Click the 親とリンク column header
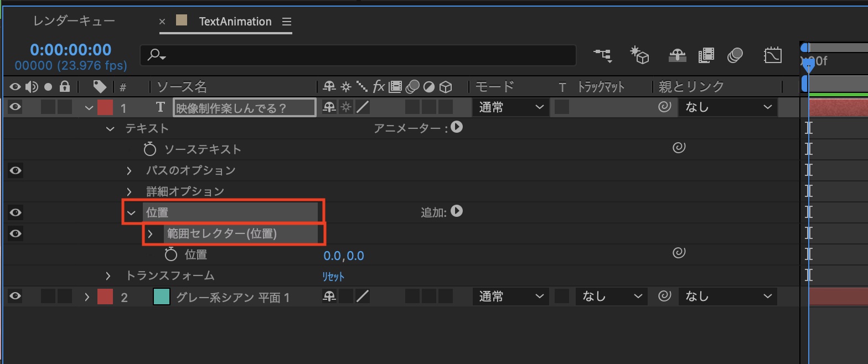The width and height of the screenshot is (868, 364). click(691, 86)
